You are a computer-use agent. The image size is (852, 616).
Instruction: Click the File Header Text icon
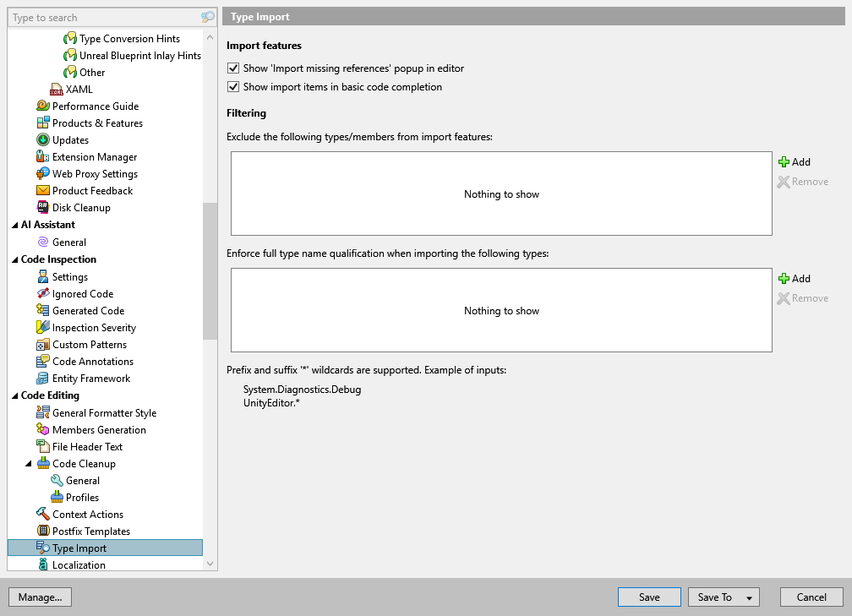coord(43,446)
